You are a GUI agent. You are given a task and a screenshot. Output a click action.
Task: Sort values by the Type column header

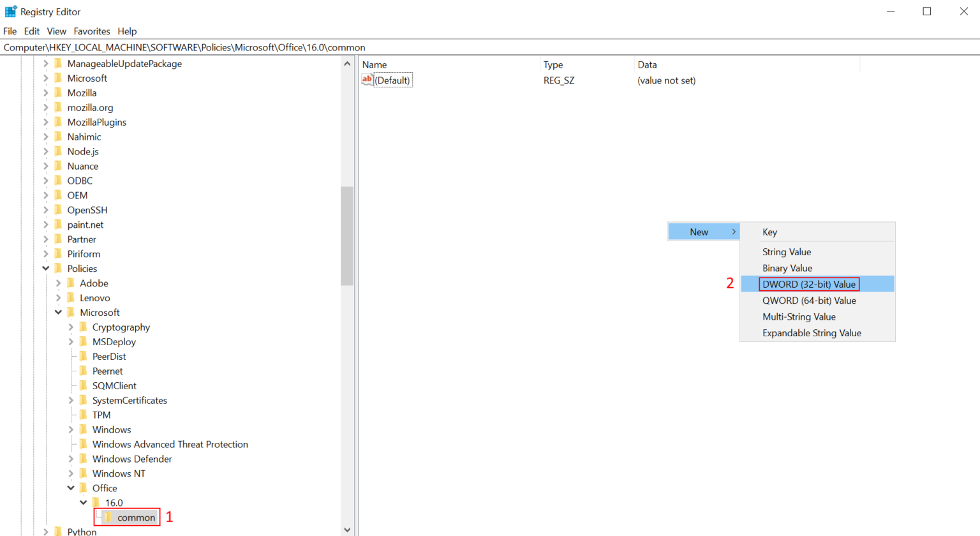pyautogui.click(x=553, y=64)
